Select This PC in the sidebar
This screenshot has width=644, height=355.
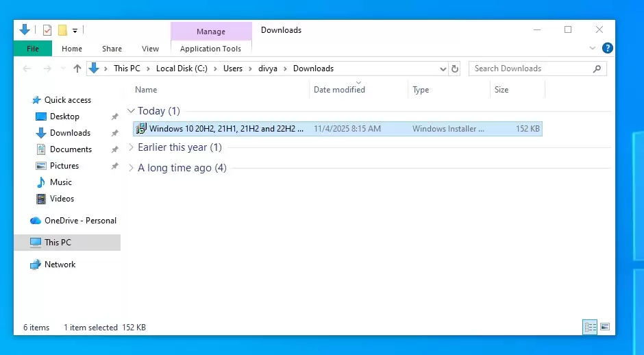[67, 243]
